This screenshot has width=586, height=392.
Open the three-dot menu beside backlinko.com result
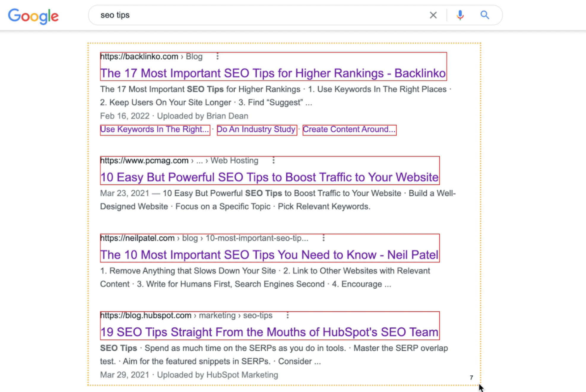[x=218, y=56]
